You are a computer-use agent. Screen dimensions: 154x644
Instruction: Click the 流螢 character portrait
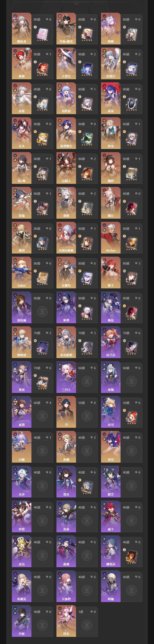tap(22, 98)
